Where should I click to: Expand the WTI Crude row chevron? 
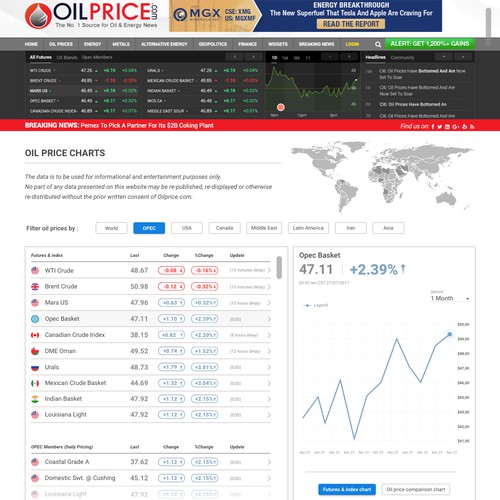click(x=269, y=270)
